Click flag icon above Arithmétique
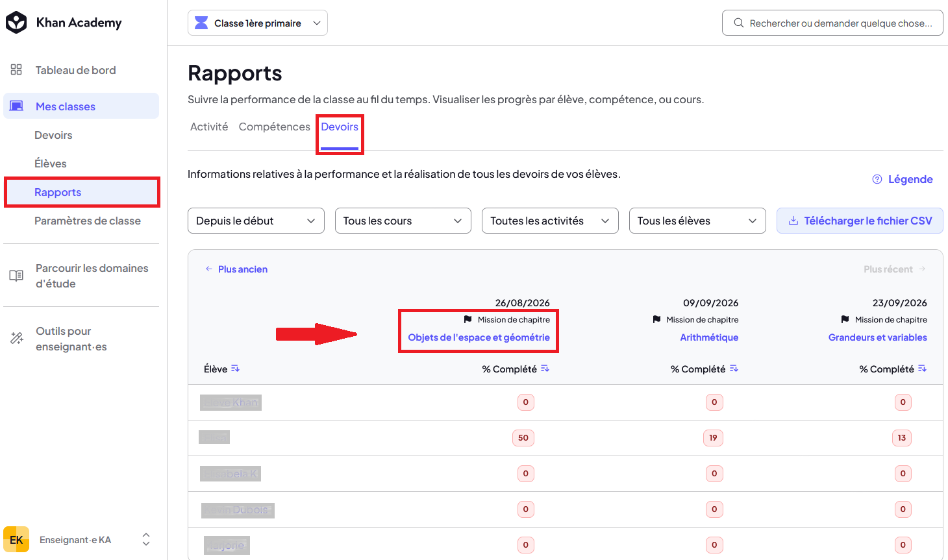The width and height of the screenshot is (948, 560). [656, 319]
